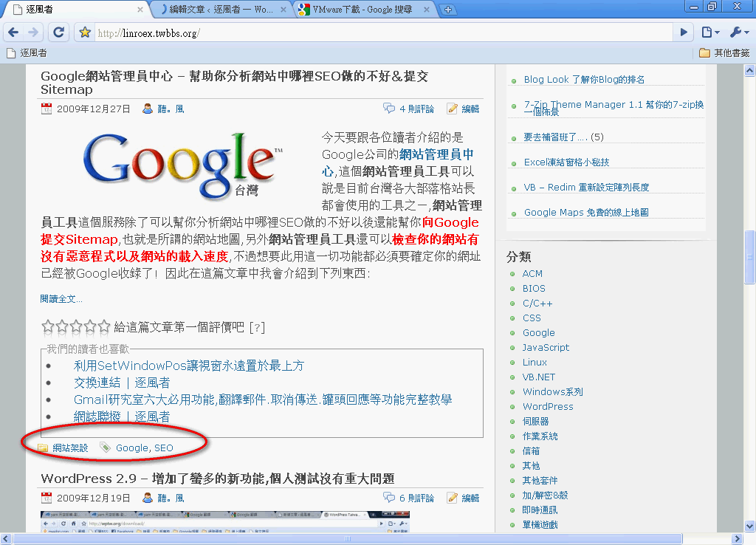Image resolution: width=756 pixels, height=545 pixels.
Task: Click the horizontal scrollbar left arrow
Action: (x=6, y=539)
